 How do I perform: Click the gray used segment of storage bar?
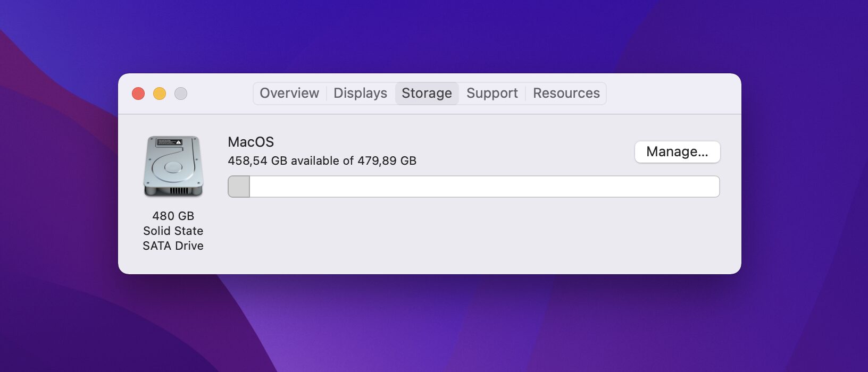239,187
